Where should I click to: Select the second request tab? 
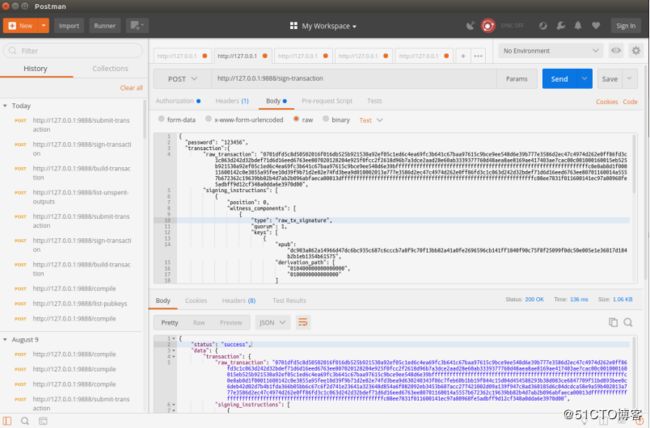243,56
